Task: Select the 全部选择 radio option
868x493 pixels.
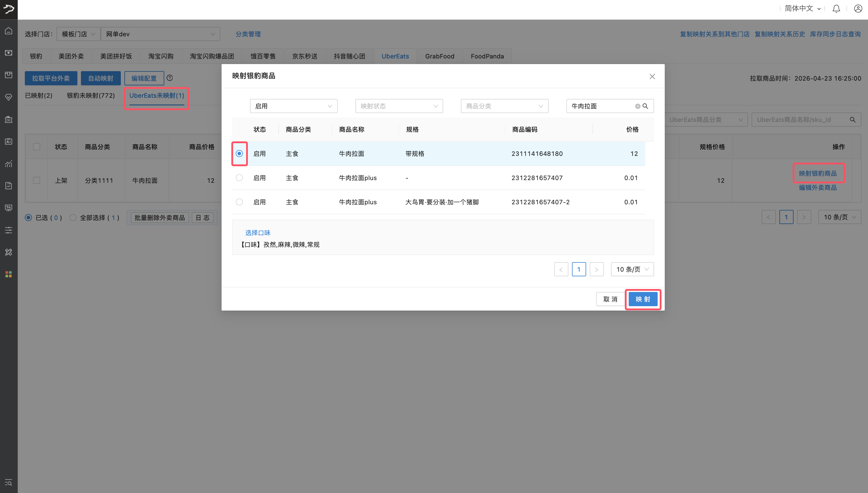Action: [73, 217]
